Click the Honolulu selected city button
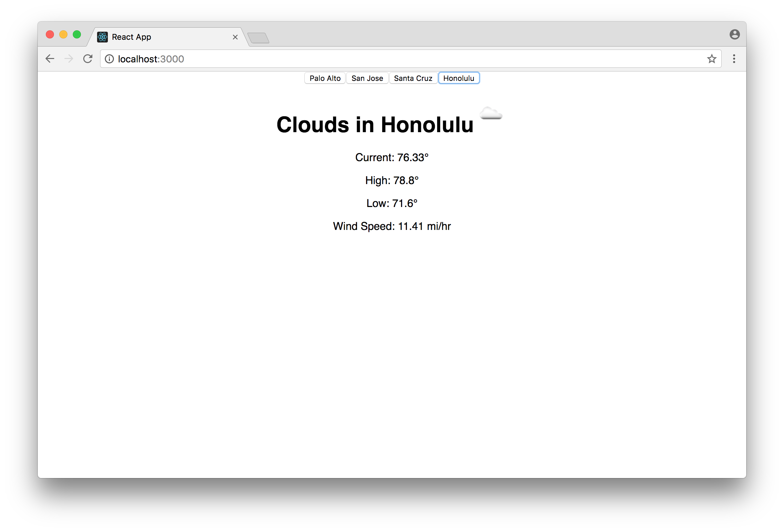This screenshot has width=784, height=532. point(459,78)
